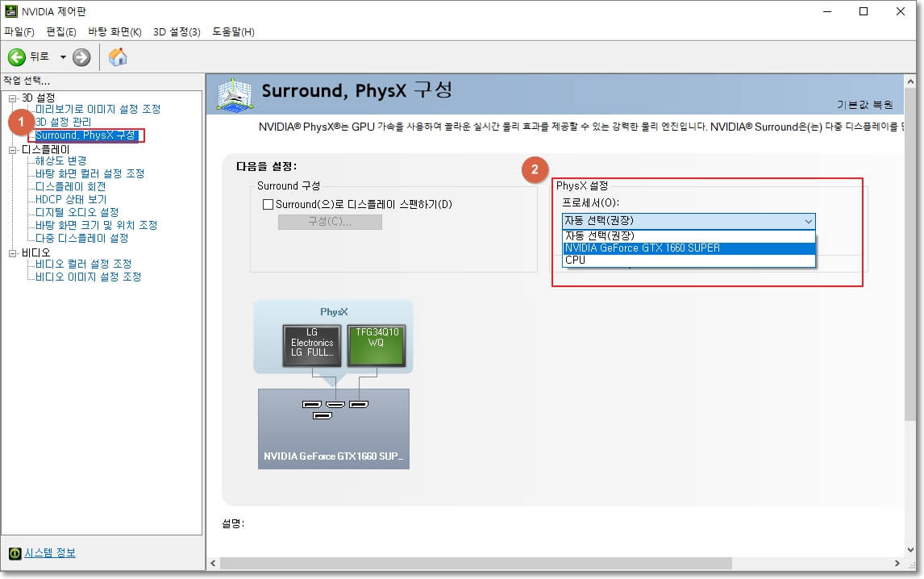This screenshot has height=579, width=924.
Task: Click the horizontal scrollbar left arrow
Action: point(213,564)
